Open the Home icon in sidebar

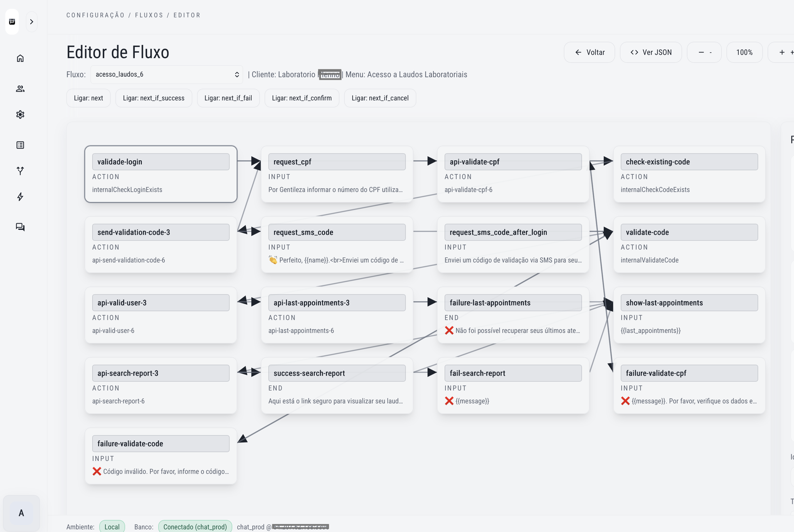[20, 58]
